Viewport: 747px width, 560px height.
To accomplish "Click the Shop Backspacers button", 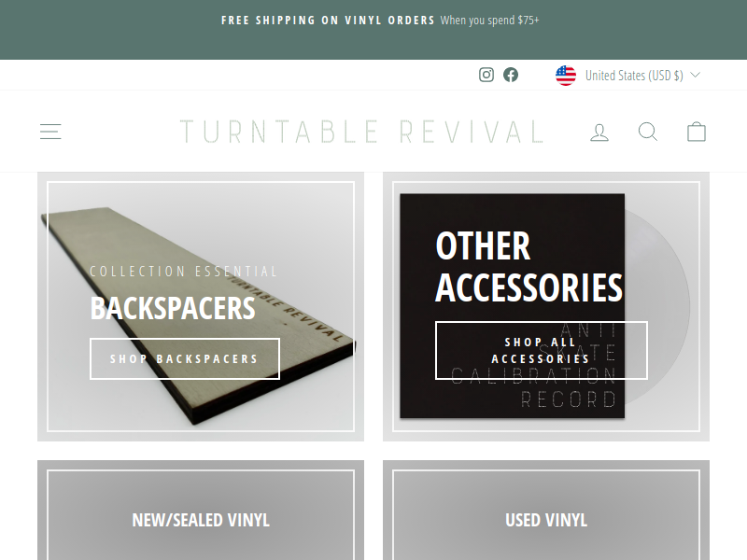I will [185, 358].
